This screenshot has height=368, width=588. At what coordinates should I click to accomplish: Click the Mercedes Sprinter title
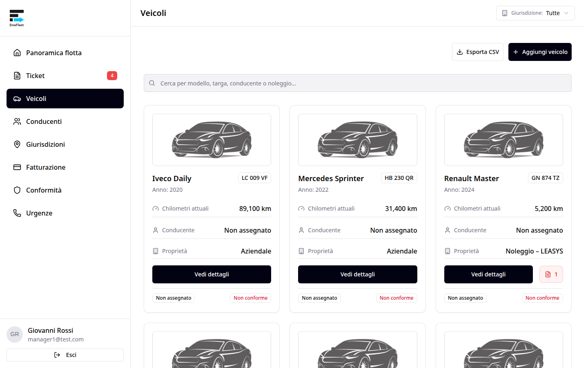pyautogui.click(x=331, y=179)
